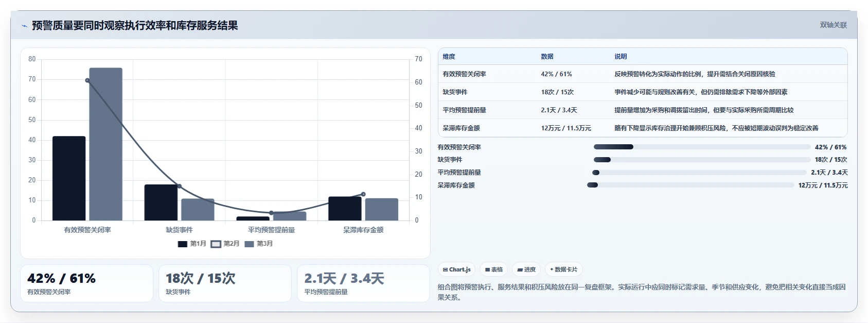Click the table cell 2.1天 / 3.4天
868x323 pixels.
point(559,110)
